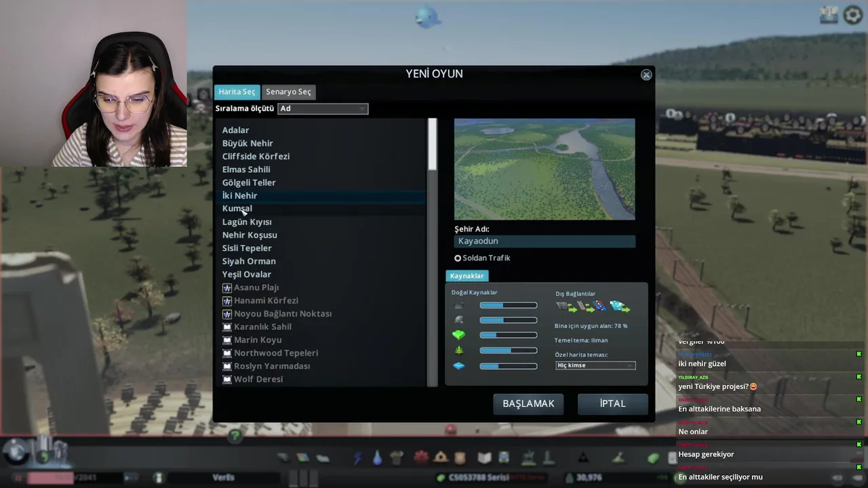This screenshot has width=868, height=488.
Task: Open the public transport bus menu
Action: click(503, 458)
